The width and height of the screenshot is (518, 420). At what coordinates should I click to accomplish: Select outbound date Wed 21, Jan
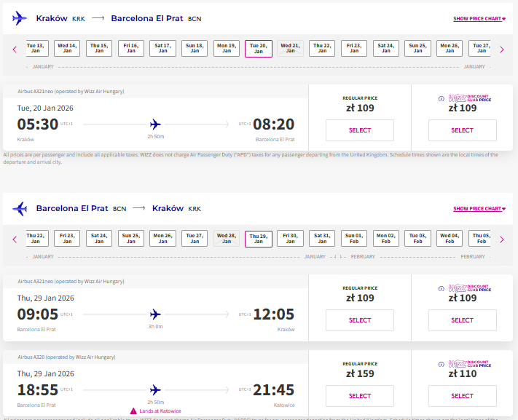pyautogui.click(x=290, y=48)
